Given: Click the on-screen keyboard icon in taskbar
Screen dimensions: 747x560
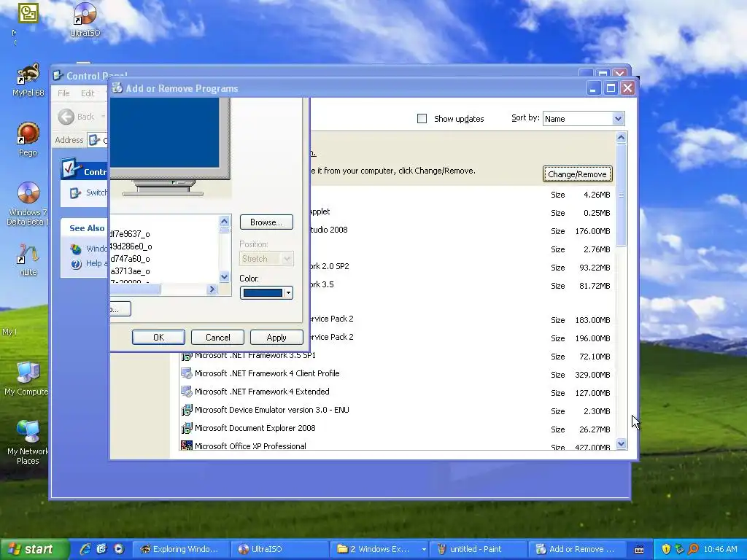Looking at the screenshot, I should 639,550.
